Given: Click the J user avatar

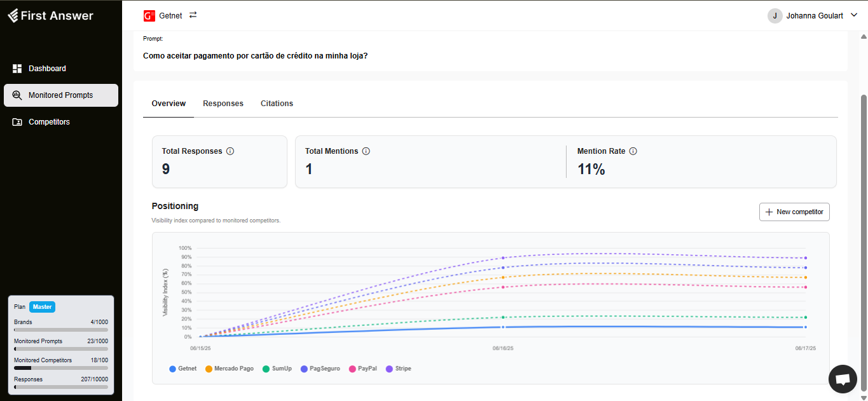Looking at the screenshot, I should pos(775,16).
